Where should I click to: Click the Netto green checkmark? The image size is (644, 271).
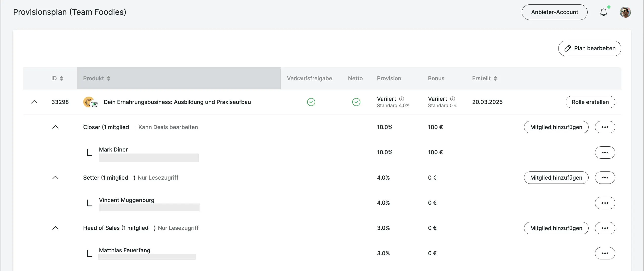pos(356,102)
